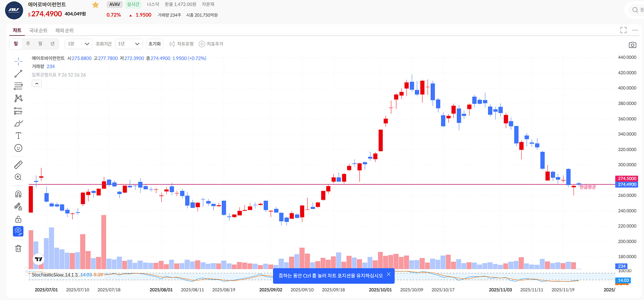The width and height of the screenshot is (644, 300).
Task: Click the 자본재 sector label
Action: pos(208,4)
